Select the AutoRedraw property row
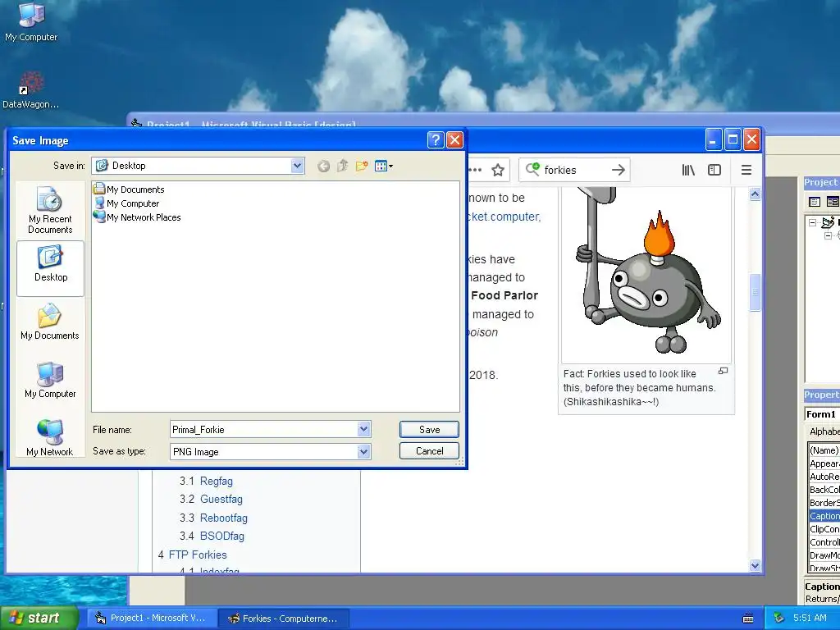Image resolution: width=840 pixels, height=630 pixels. click(x=824, y=477)
